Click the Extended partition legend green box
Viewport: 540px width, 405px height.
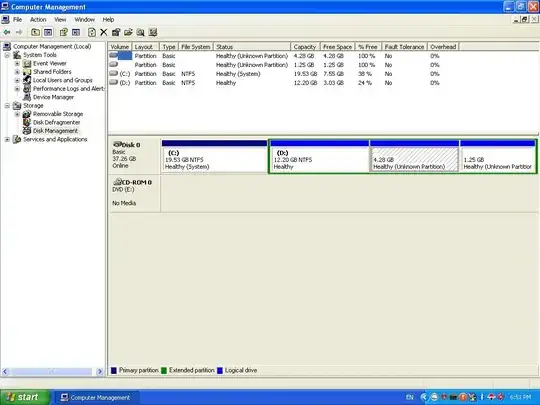pos(164,371)
